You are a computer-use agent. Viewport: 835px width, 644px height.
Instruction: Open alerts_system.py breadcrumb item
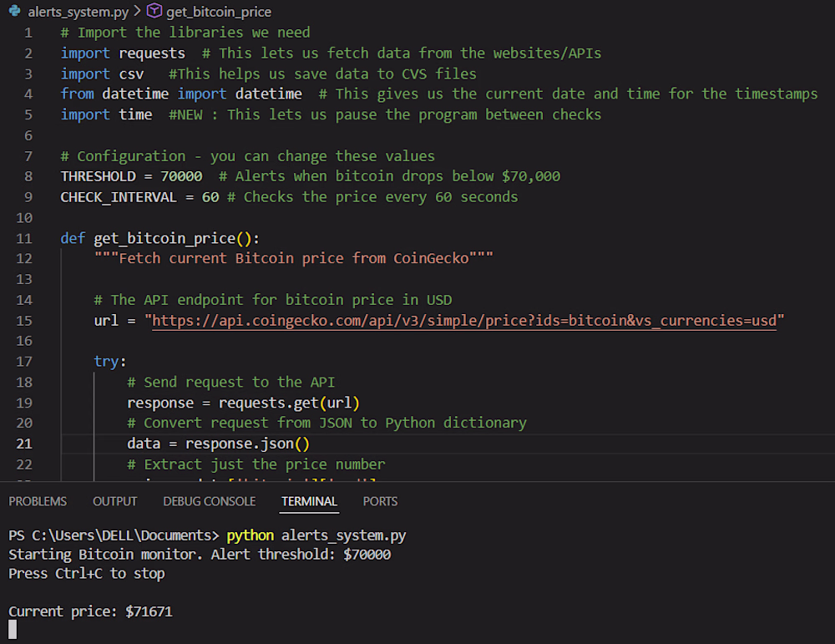click(x=78, y=12)
